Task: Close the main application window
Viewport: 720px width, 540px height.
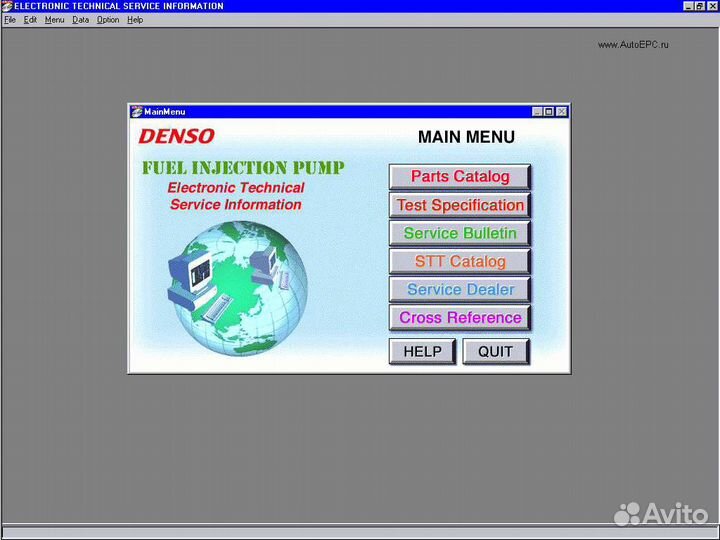Action: click(712, 6)
